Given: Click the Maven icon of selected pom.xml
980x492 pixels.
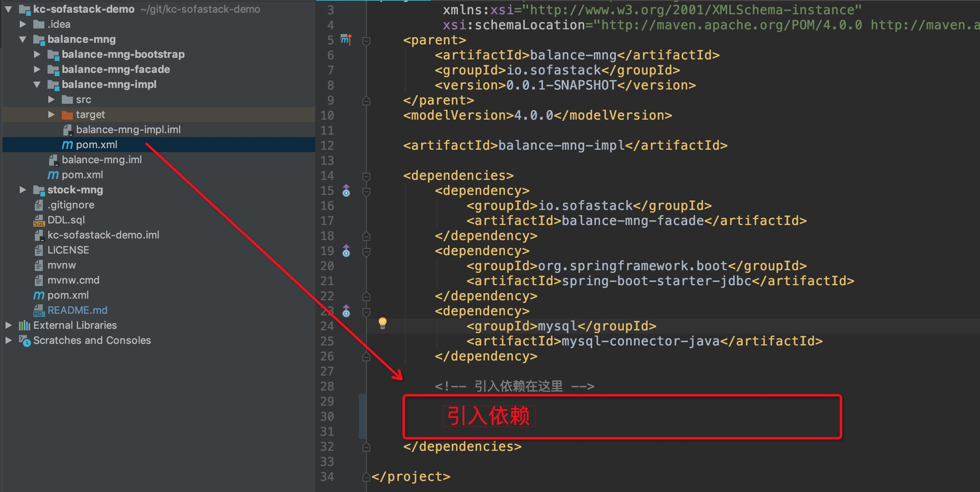Looking at the screenshot, I should [67, 145].
